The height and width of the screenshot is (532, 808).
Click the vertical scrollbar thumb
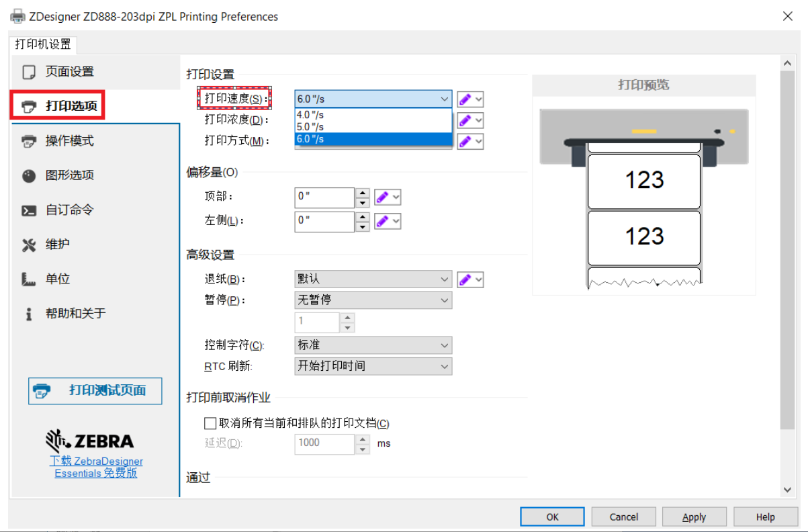[x=789, y=249]
